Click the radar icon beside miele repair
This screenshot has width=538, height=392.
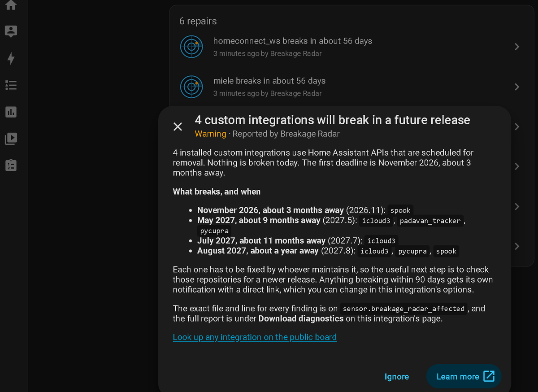point(191,86)
